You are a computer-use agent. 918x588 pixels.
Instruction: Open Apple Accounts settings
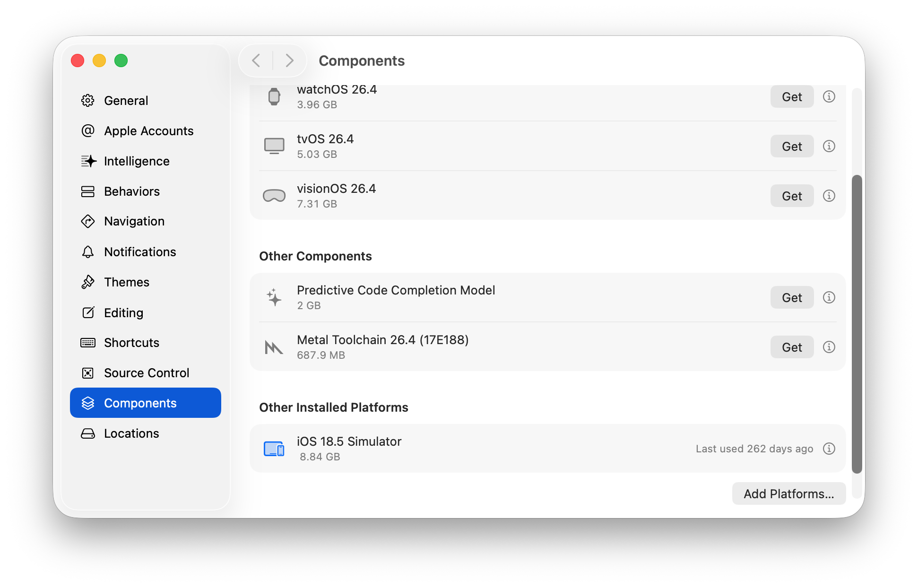point(148,131)
